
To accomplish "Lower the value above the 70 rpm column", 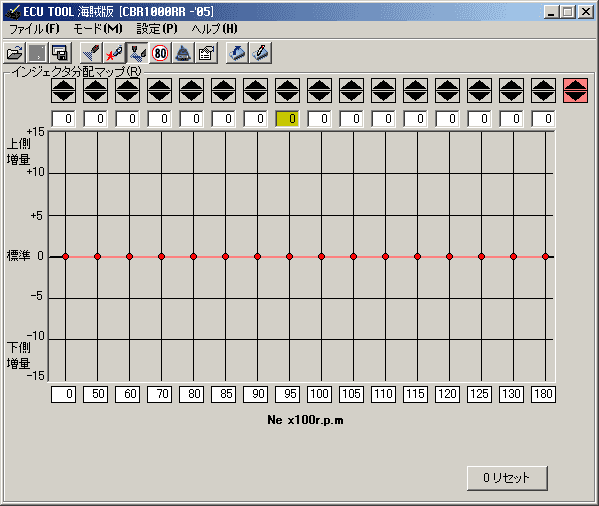I will (160, 96).
